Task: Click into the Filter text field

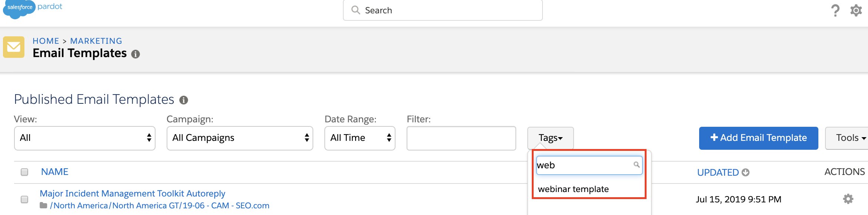Action: [461, 138]
